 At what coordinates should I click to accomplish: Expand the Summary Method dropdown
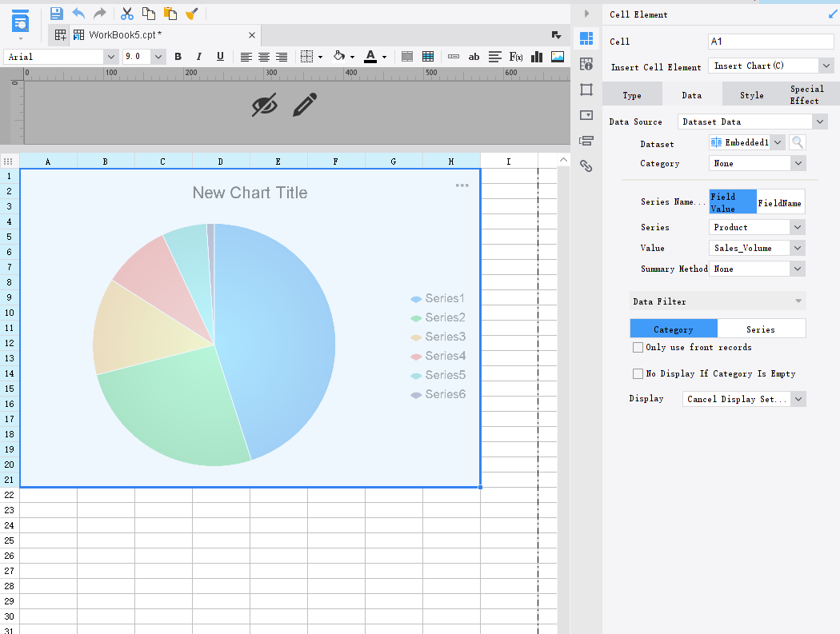[x=755, y=269]
